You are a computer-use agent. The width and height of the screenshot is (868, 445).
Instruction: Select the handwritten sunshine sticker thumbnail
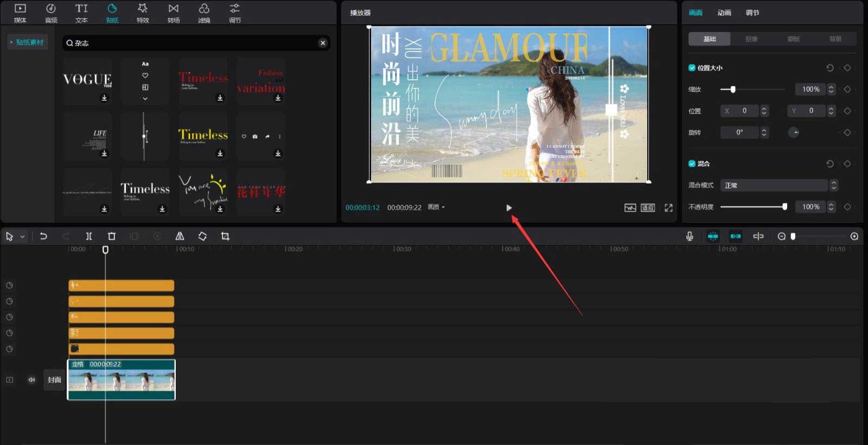pyautogui.click(x=203, y=192)
